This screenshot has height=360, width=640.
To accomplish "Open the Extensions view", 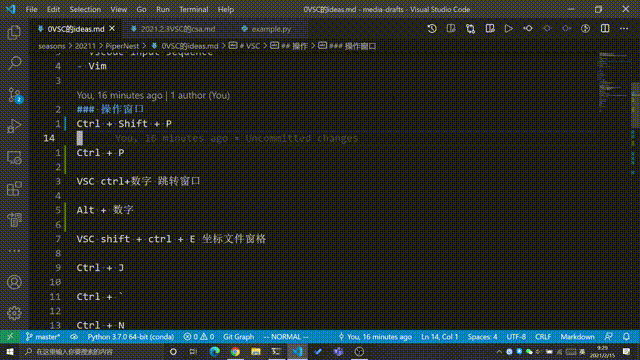I will [14, 189].
